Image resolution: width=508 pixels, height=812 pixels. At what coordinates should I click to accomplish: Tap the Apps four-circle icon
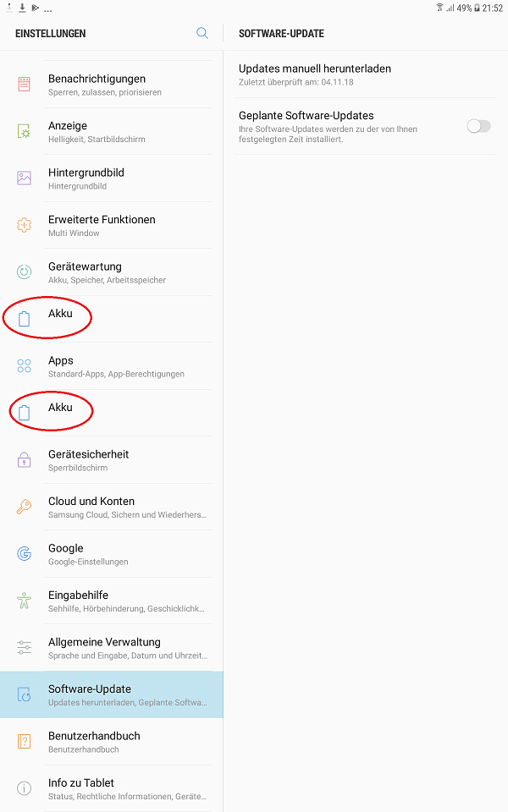pos(24,365)
